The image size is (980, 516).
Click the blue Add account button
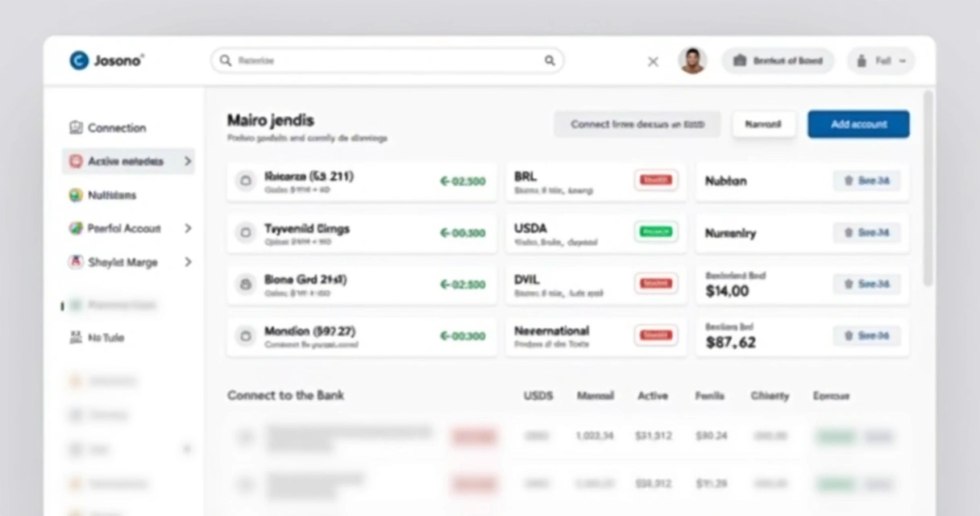coord(858,124)
